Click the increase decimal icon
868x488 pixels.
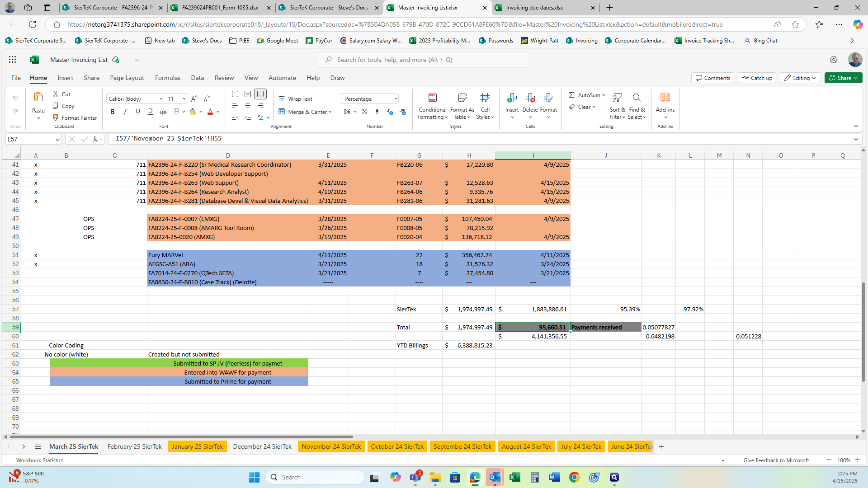coord(390,112)
